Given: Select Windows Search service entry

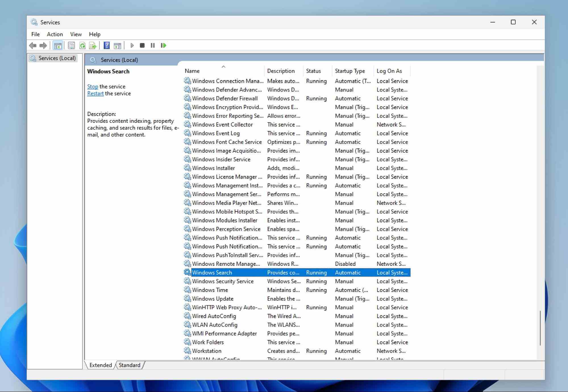Looking at the screenshot, I should [x=211, y=272].
